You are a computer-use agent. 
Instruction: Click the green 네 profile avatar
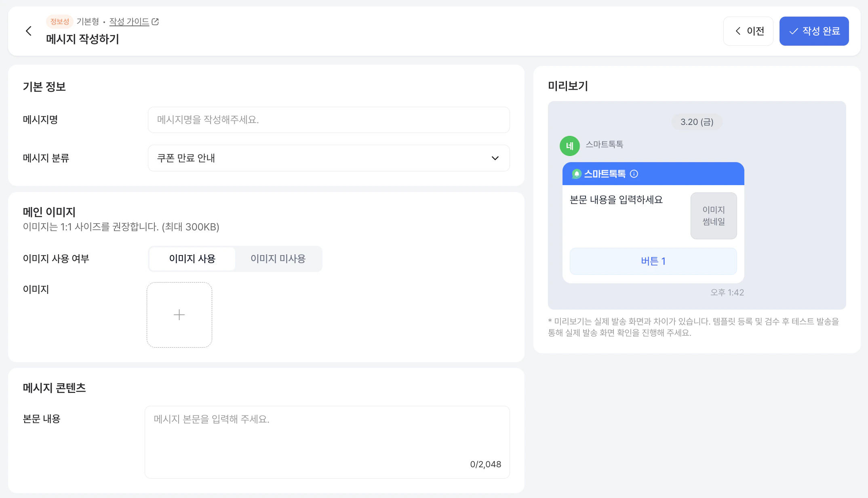click(x=569, y=146)
